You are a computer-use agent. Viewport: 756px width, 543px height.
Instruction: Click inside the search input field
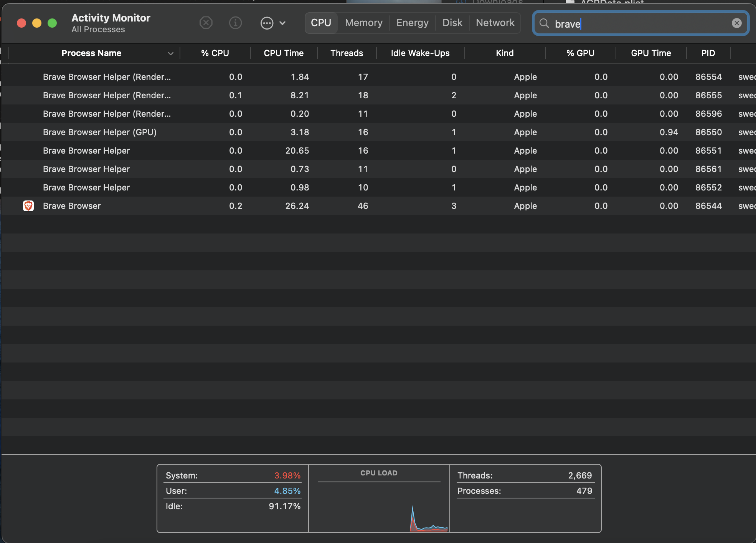[x=633, y=23]
